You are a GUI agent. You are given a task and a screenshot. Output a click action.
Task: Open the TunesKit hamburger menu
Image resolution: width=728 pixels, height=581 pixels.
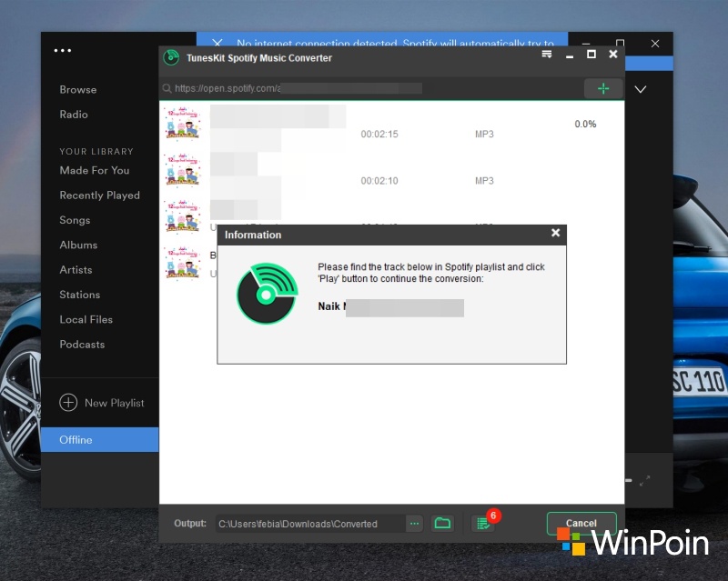pos(546,54)
